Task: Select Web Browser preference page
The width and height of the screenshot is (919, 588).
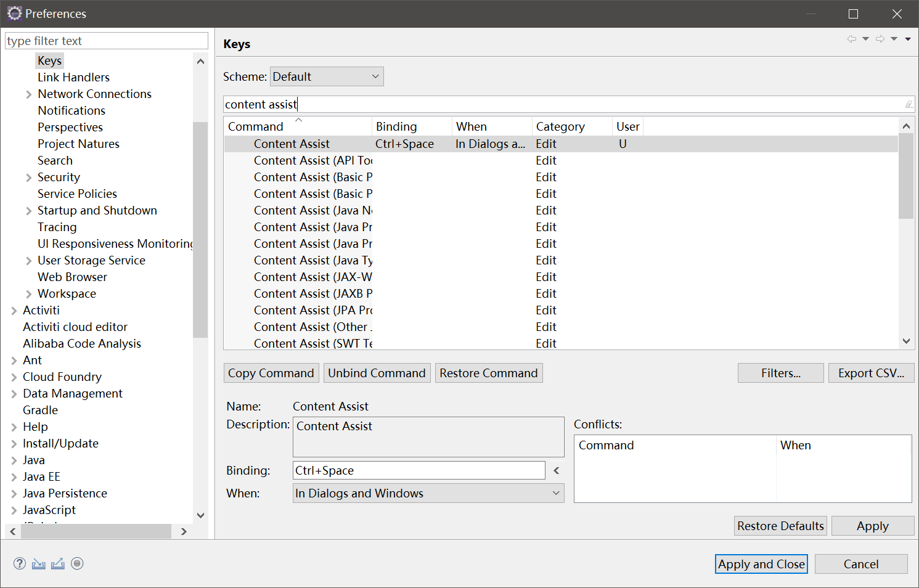Action: tap(72, 277)
